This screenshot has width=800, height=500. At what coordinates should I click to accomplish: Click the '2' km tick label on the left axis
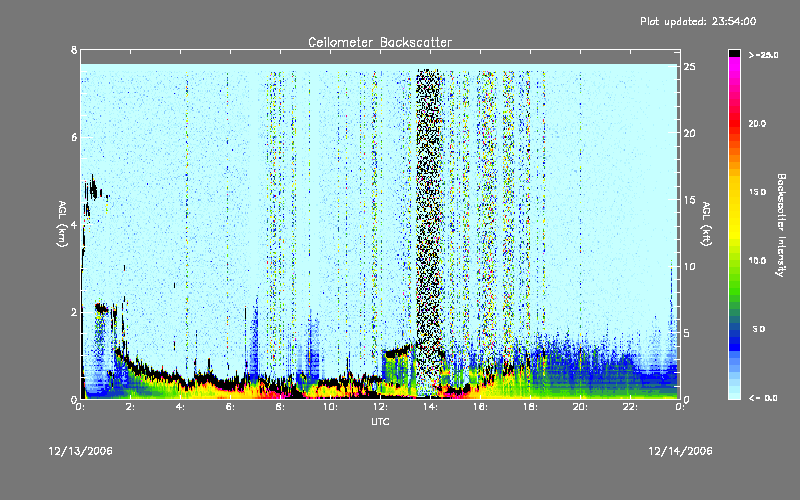pyautogui.click(x=74, y=312)
